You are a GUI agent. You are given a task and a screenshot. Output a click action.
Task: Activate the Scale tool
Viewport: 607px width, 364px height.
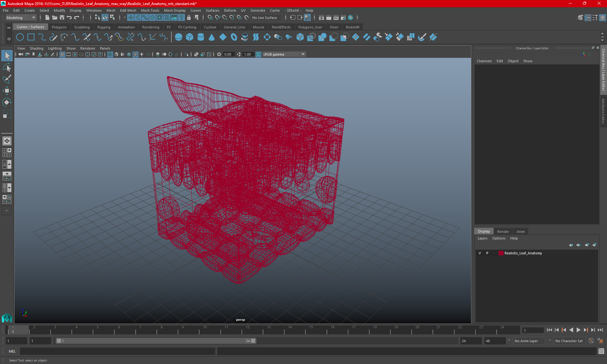click(7, 114)
